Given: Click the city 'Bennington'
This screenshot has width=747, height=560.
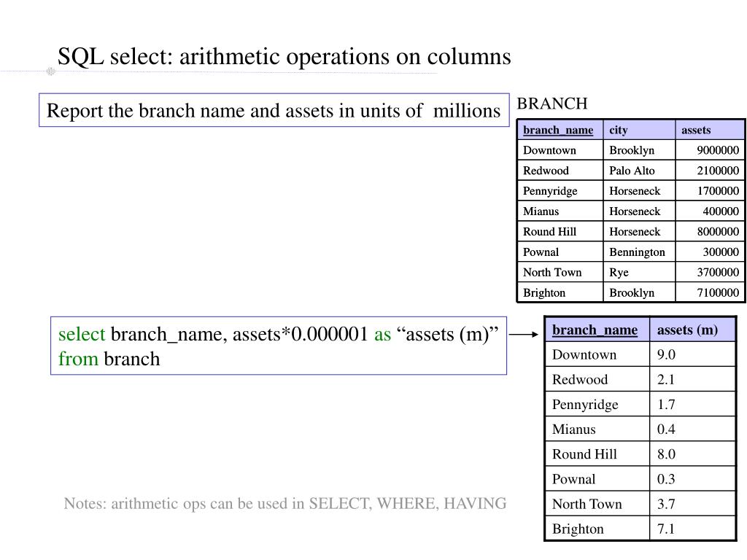Looking at the screenshot, I should coord(637,252).
